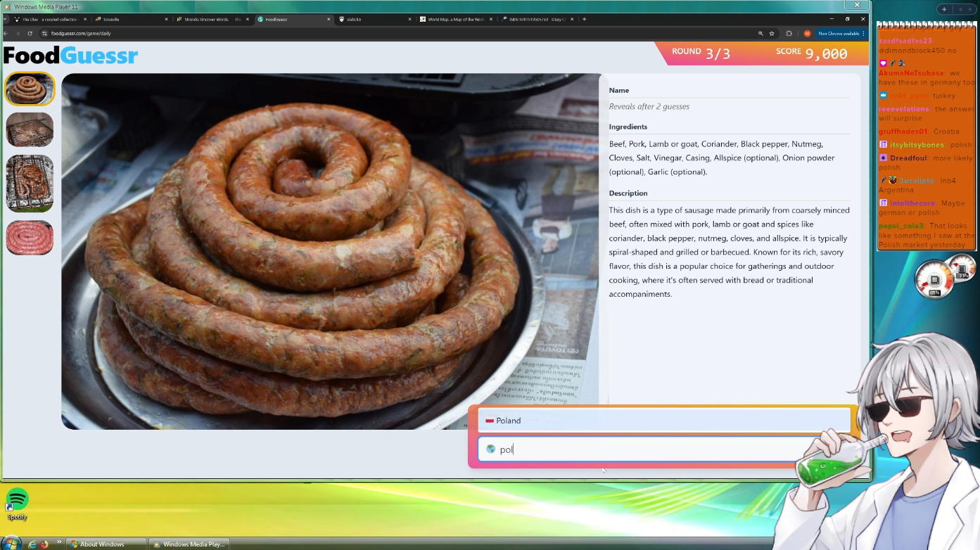Reload the FoodGuessr page
980x550 pixels.
click(30, 33)
